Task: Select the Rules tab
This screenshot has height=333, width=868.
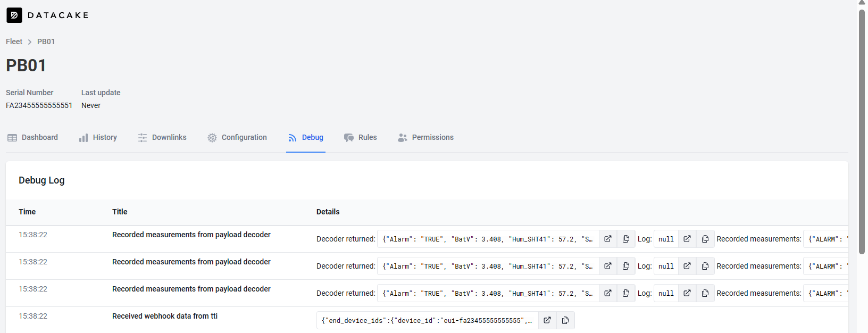Action: (361, 137)
